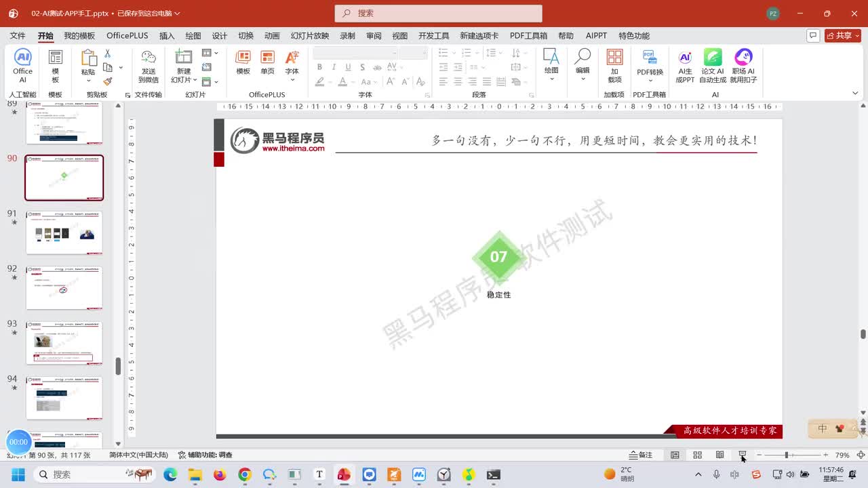Open the 加载项 add-ins button
Image resolution: width=868 pixels, height=488 pixels.
[x=614, y=66]
